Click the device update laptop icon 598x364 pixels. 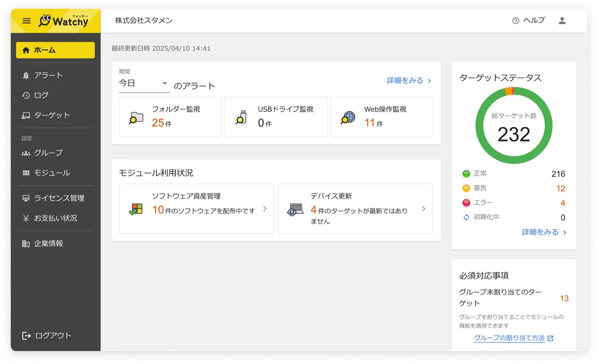(295, 209)
